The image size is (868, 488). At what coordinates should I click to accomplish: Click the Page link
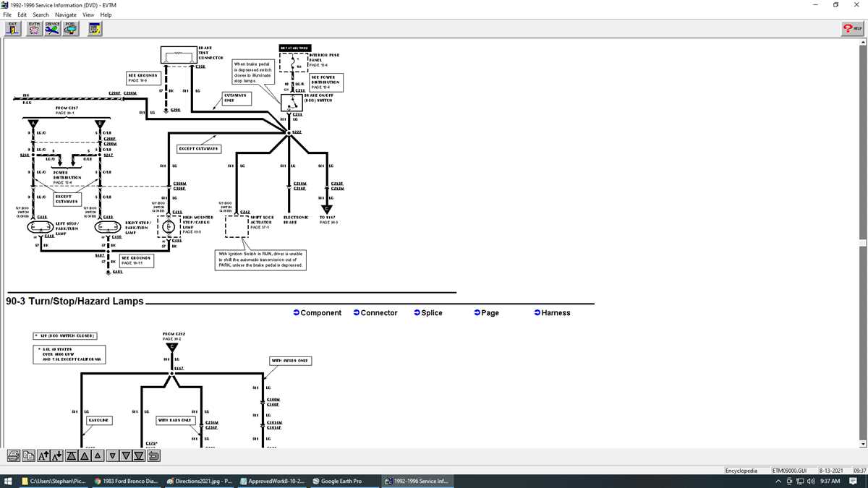click(x=486, y=313)
